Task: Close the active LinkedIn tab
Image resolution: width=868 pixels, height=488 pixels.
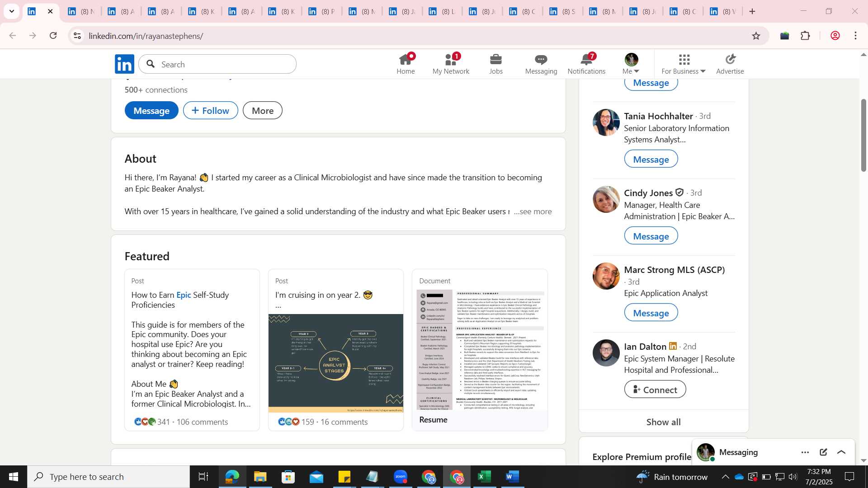Action: [50, 11]
